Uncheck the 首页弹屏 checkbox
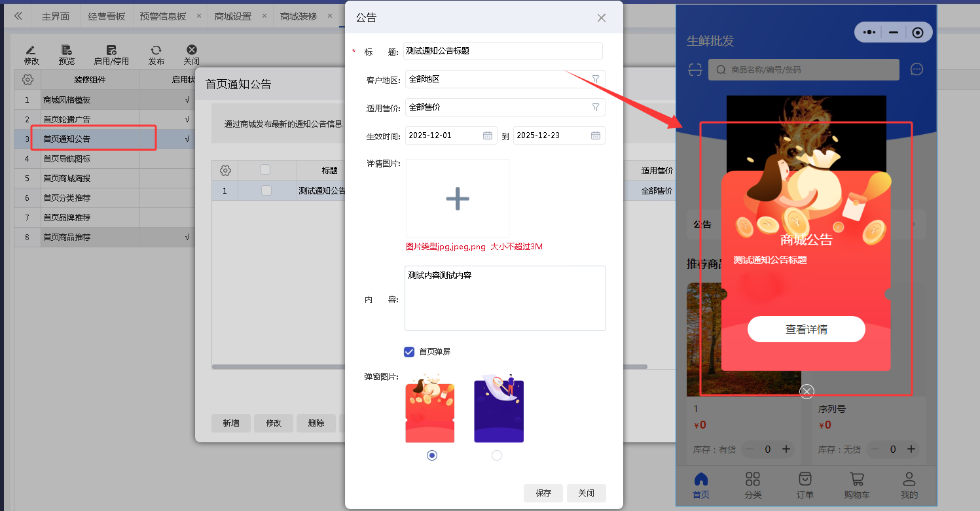 point(409,352)
